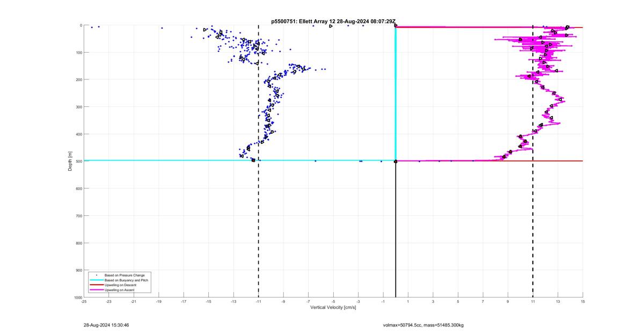Click the depth-axis tick label '300'
This screenshot has width=644, height=334.
(78, 107)
